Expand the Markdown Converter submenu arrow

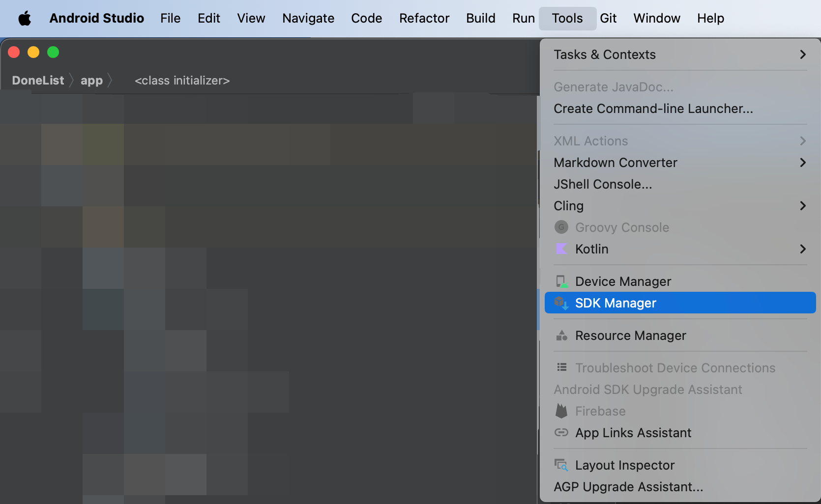(x=803, y=163)
